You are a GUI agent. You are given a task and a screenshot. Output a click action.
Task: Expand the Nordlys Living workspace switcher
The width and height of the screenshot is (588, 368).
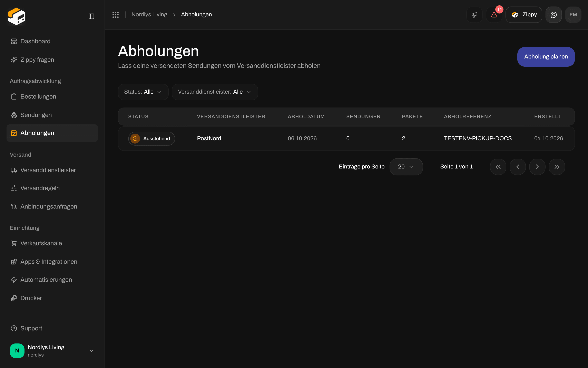tap(52, 351)
